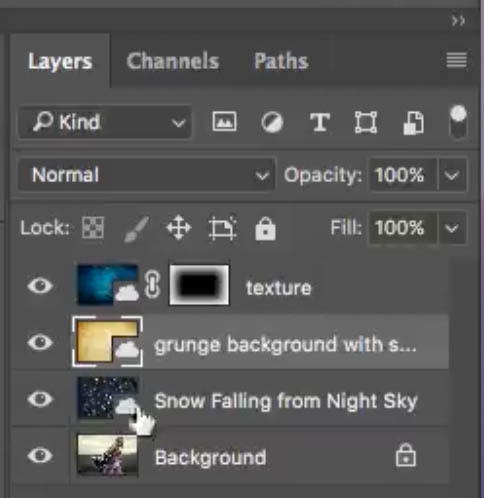Lock image pixels brush icon
The height and width of the screenshot is (498, 484).
tap(136, 228)
